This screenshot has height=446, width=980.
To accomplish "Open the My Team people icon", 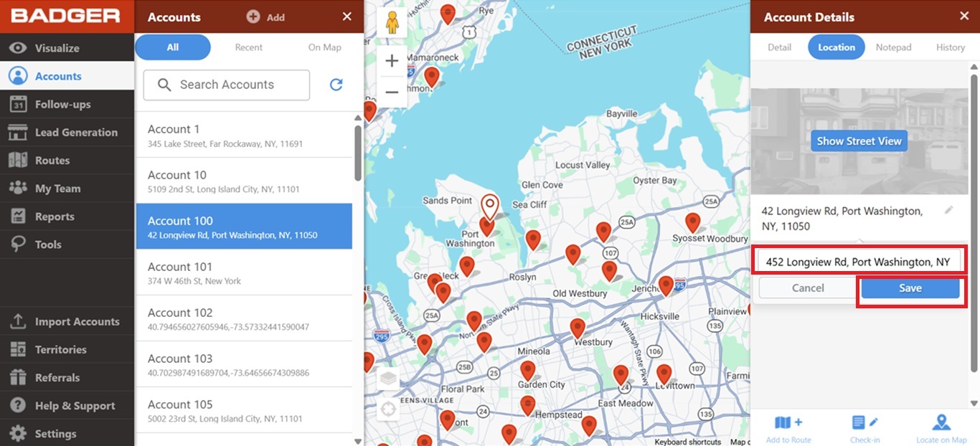I will (18, 188).
